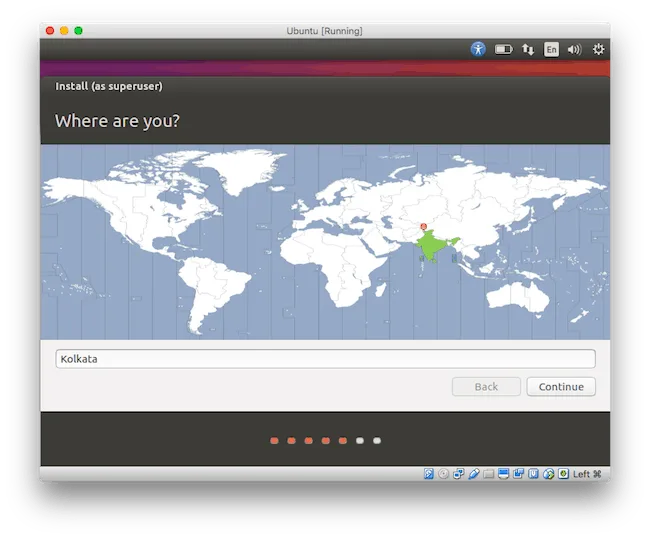Screen dimensions: 650x538
Task: Open the sound volume indicator
Action: tap(575, 49)
